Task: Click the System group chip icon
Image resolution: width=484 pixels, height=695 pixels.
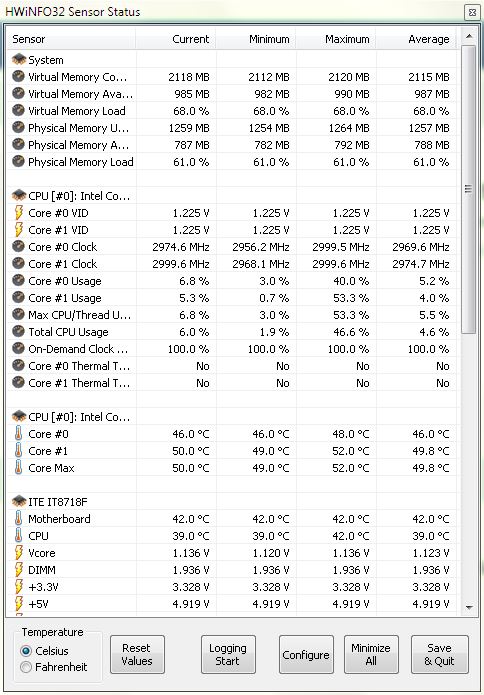Action: coord(19,59)
